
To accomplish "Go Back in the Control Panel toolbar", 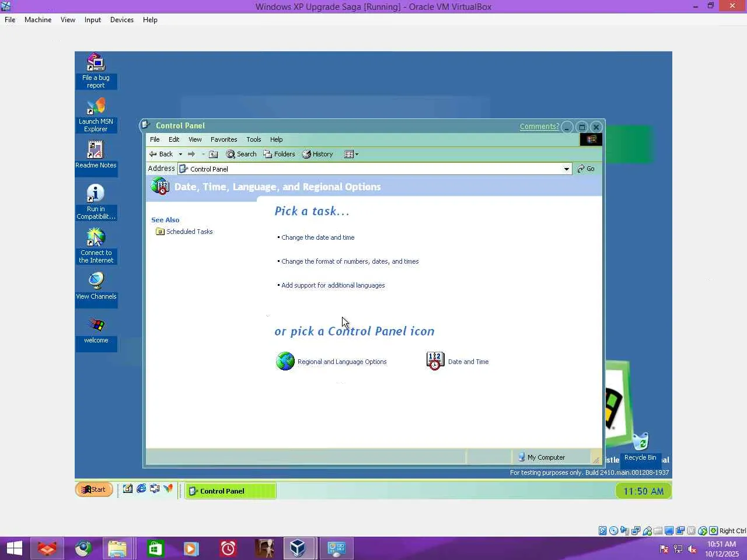I will point(161,154).
